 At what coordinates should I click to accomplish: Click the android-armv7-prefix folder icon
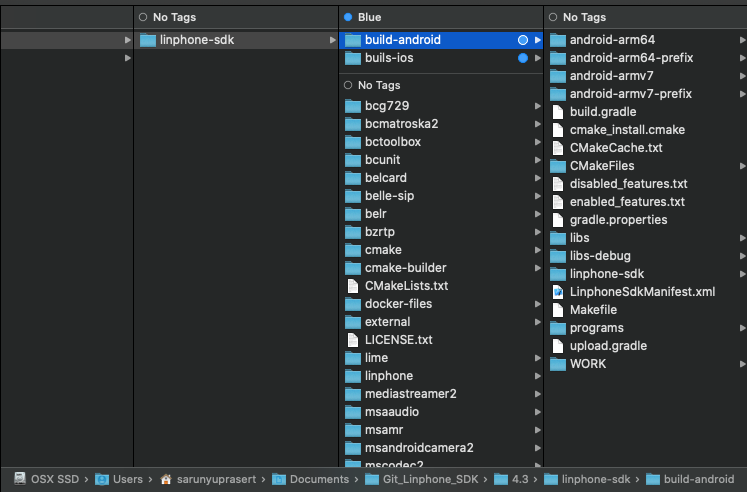pos(557,94)
